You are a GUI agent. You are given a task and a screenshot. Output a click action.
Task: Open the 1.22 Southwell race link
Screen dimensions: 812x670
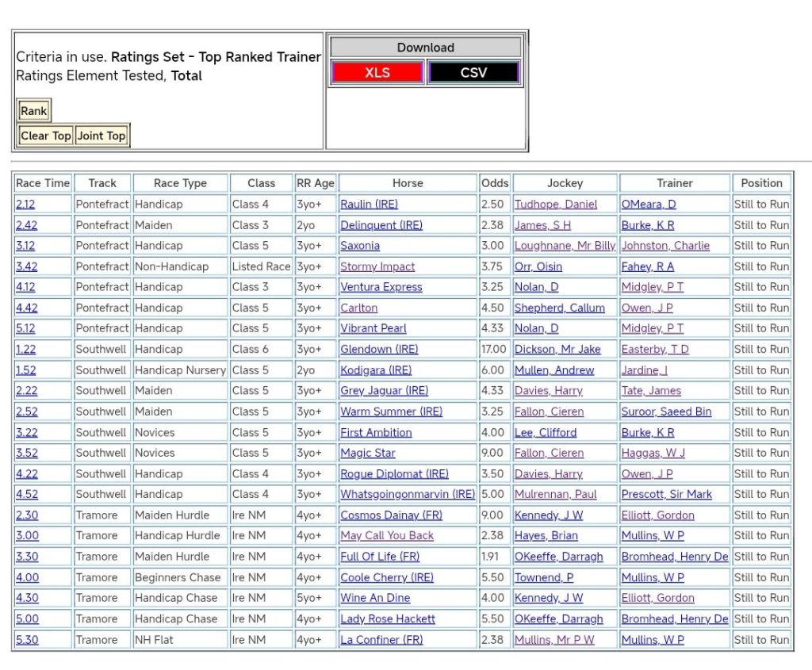coord(25,350)
